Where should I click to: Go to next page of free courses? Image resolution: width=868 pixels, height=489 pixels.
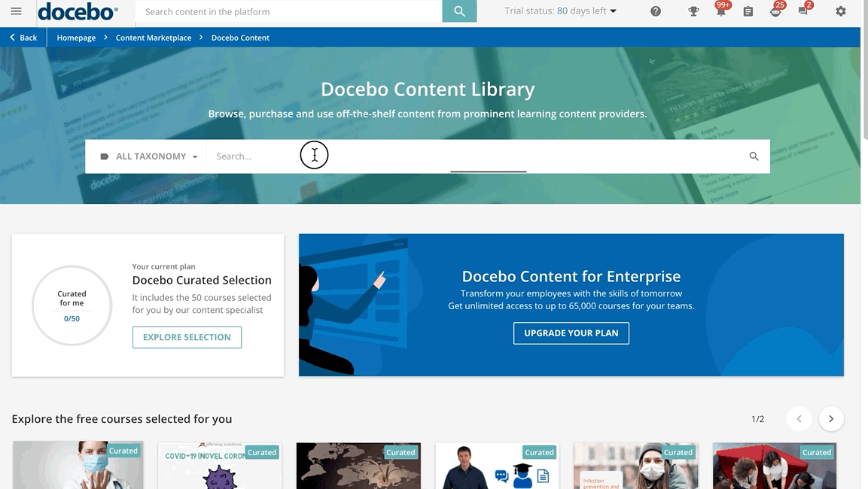click(x=831, y=419)
